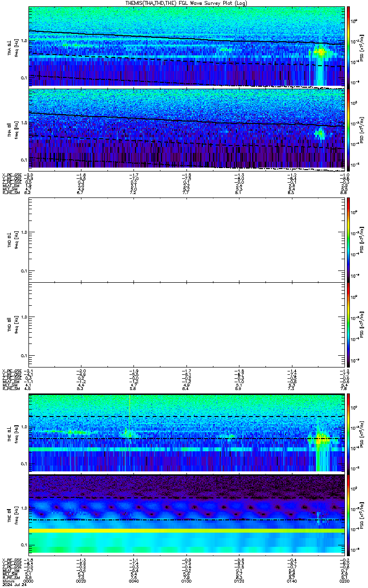Click the 0000 time tick label
The width and height of the screenshot is (368, 588).
point(29,581)
